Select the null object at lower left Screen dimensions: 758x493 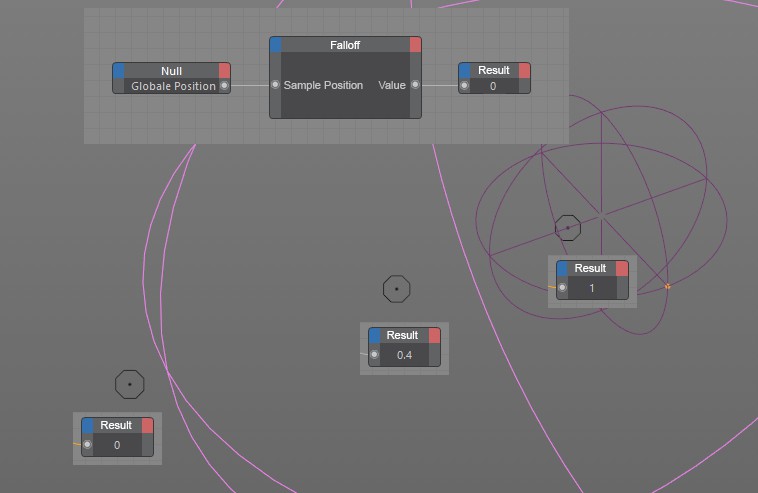point(130,384)
